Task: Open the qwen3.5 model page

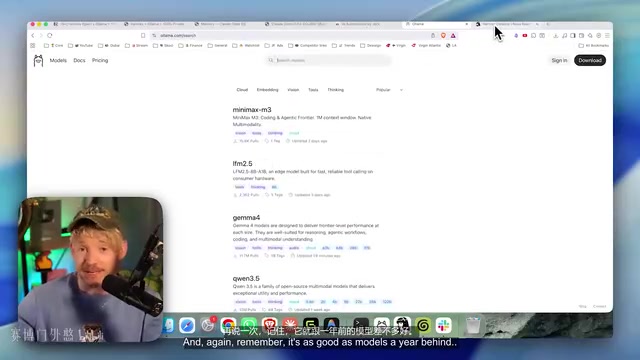Action: tap(246, 278)
